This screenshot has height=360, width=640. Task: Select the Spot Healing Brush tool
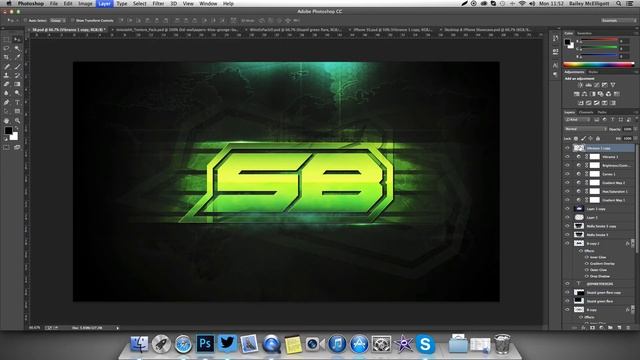7,67
